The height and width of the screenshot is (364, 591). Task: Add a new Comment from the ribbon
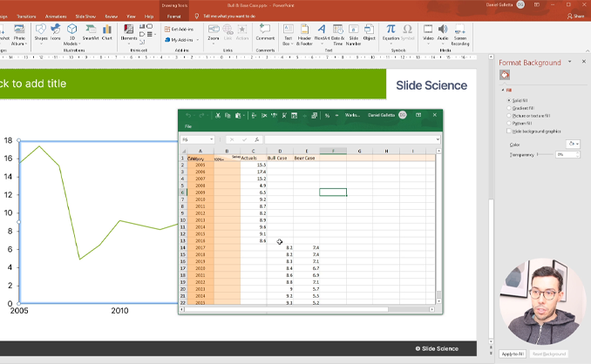point(265,33)
